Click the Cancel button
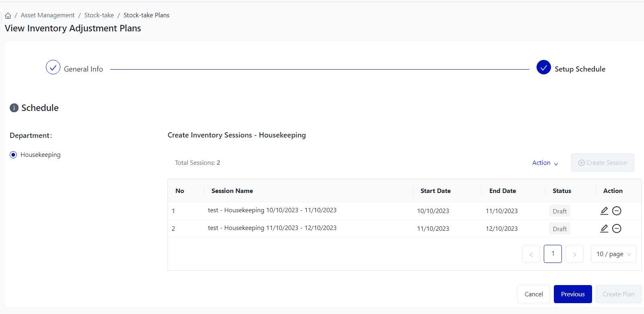Viewport: 644px width, 314px height. pyautogui.click(x=533, y=294)
